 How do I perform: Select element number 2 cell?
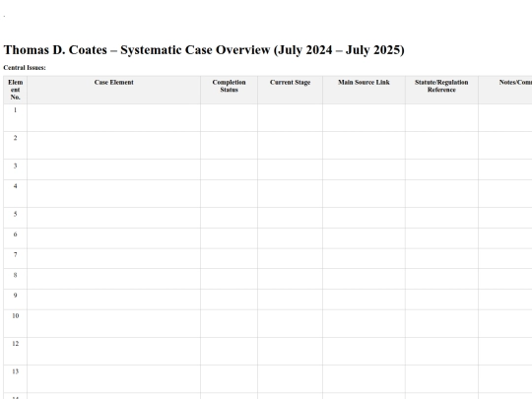[x=15, y=146]
